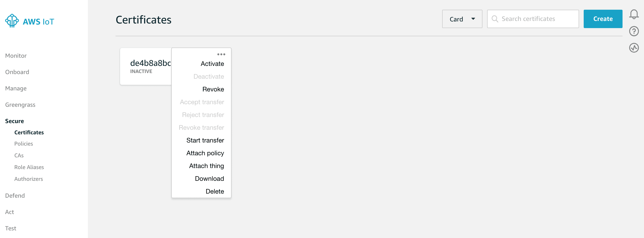Open the notifications bell icon
This screenshot has width=644, height=238.
634,14
